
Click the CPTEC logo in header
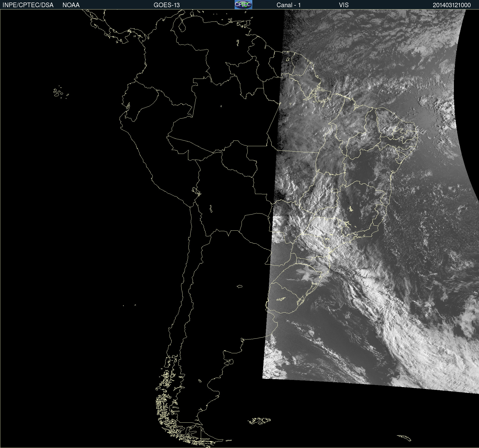tap(243, 5)
